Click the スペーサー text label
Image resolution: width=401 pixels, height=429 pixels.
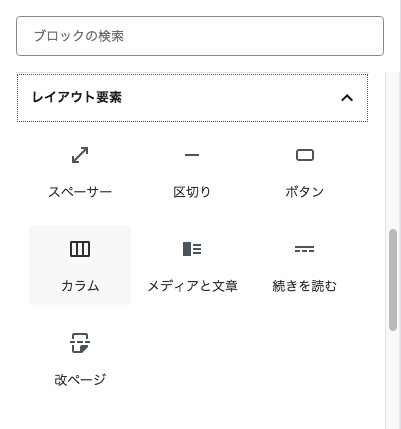80,192
